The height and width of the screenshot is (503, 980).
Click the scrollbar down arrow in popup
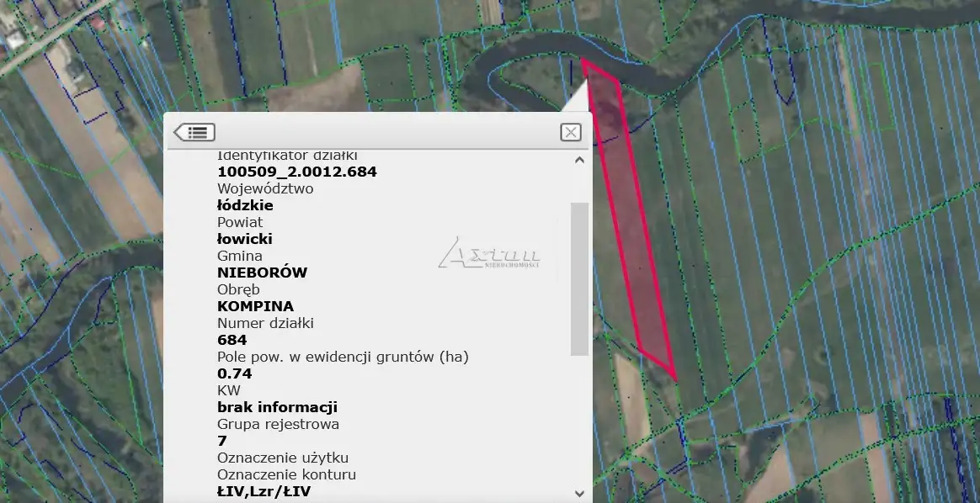tap(579, 494)
